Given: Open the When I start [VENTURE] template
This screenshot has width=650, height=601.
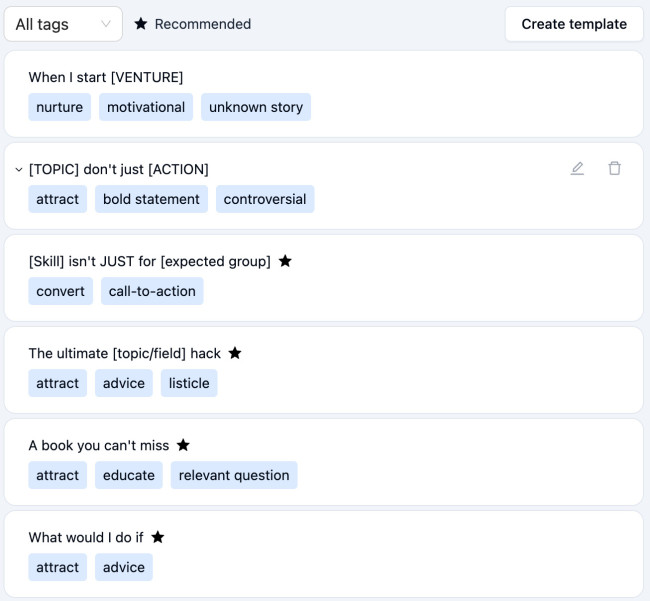Looking at the screenshot, I should tap(106, 77).
